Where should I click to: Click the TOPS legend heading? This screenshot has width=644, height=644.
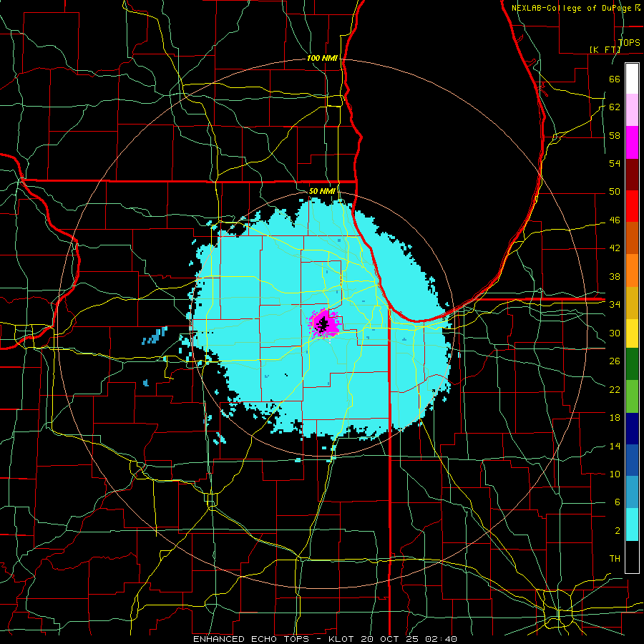[629, 42]
